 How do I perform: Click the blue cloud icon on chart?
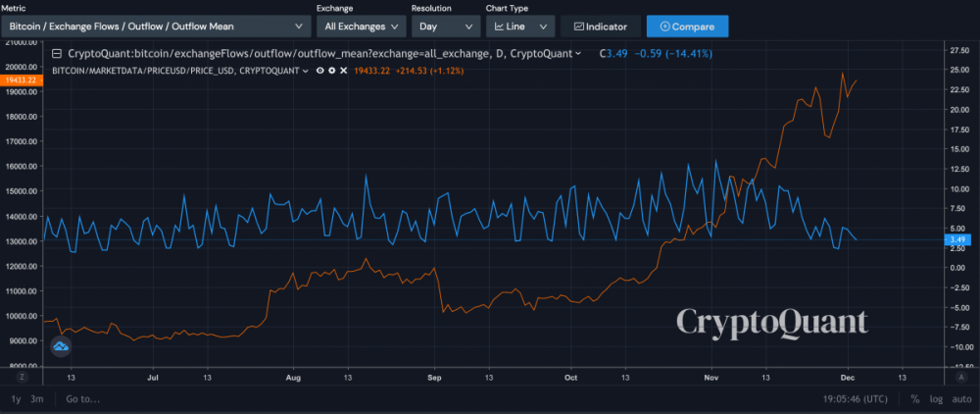click(61, 346)
